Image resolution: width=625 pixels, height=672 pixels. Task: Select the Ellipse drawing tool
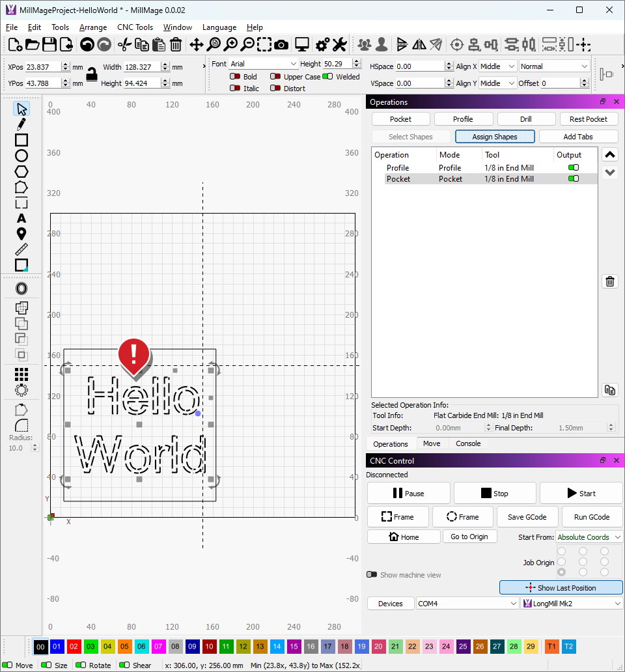click(x=21, y=156)
